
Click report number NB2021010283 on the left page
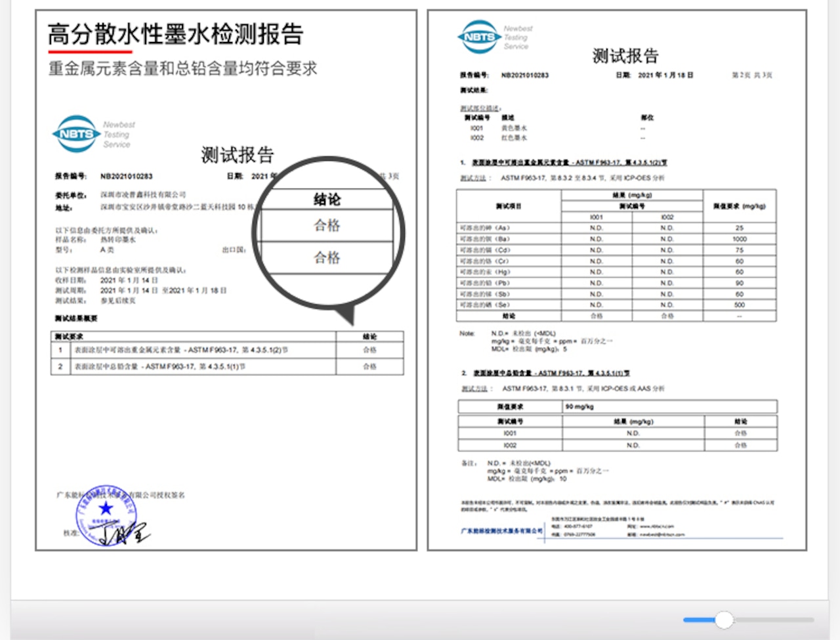(127, 176)
